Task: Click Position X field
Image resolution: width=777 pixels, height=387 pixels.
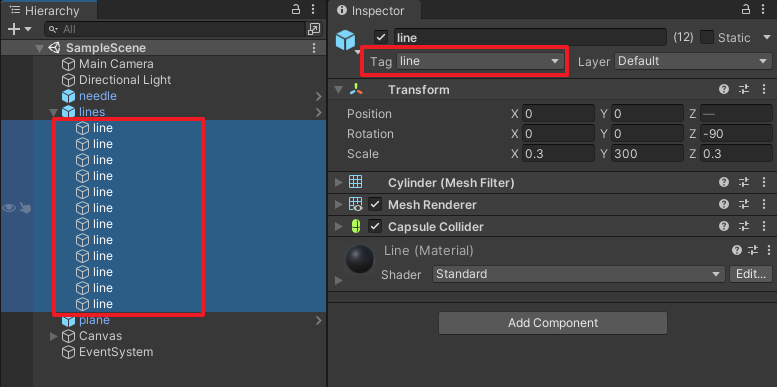Action: click(558, 114)
